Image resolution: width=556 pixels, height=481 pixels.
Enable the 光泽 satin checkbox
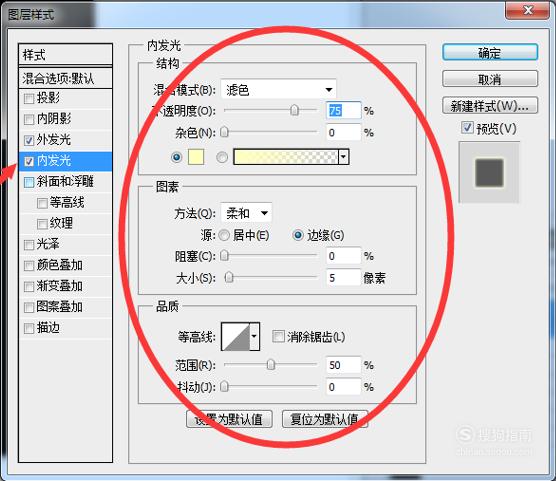tap(29, 245)
